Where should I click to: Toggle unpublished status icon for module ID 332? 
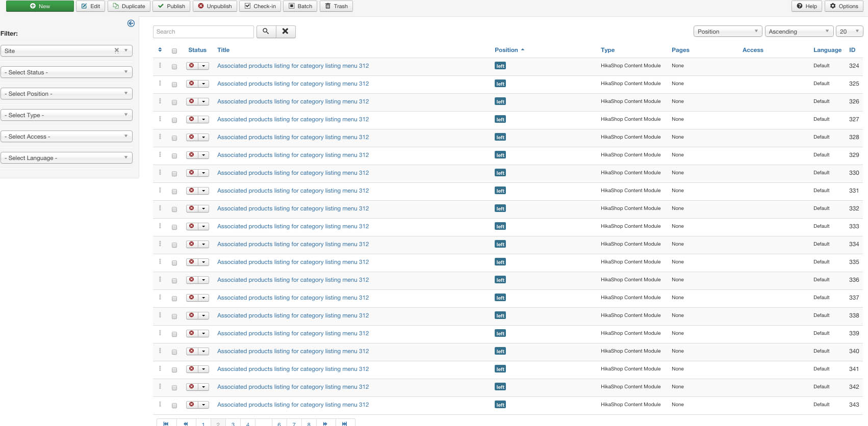pos(192,208)
